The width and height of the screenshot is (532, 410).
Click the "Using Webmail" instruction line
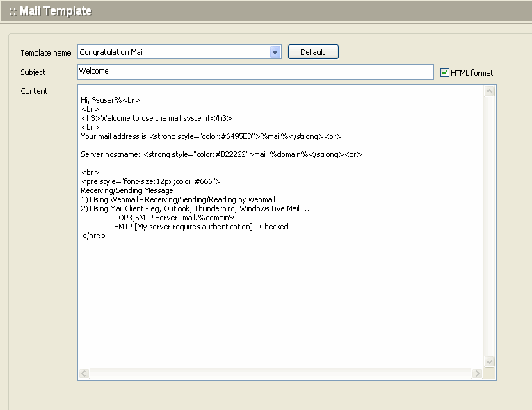(x=178, y=199)
